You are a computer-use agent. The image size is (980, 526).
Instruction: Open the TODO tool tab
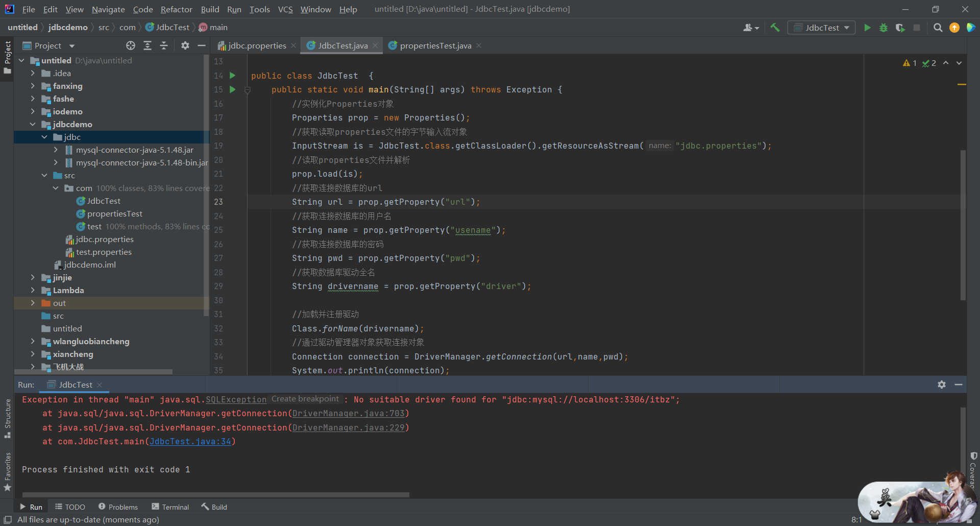pyautogui.click(x=70, y=507)
